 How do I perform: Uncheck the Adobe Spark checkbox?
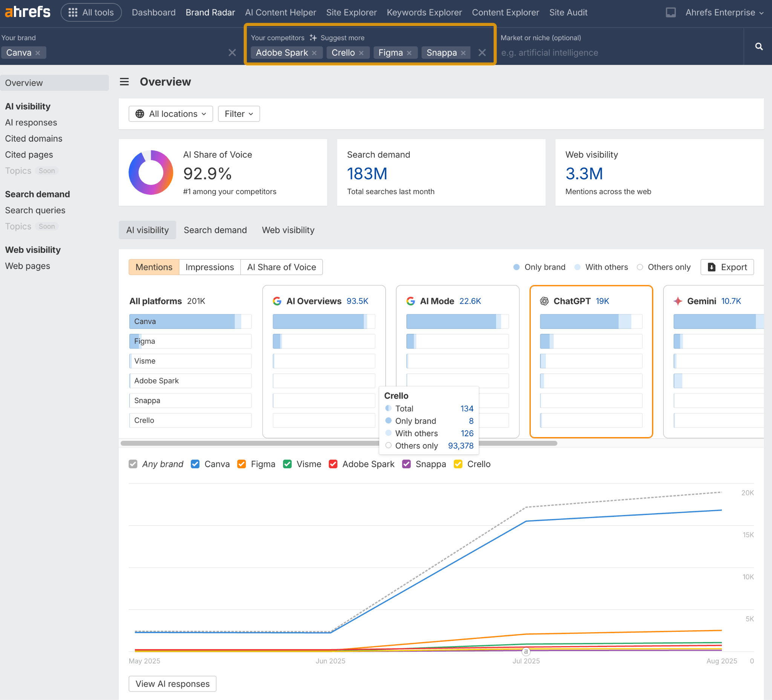333,464
